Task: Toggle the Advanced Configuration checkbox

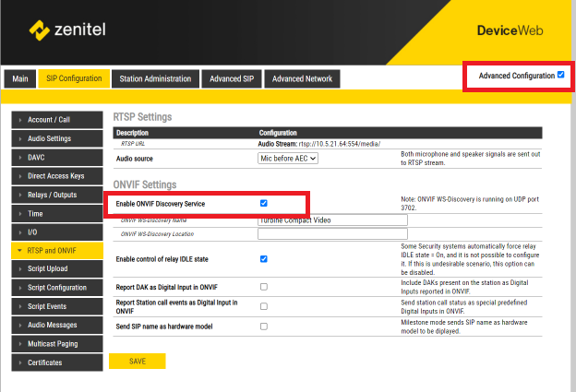Action: click(x=561, y=75)
